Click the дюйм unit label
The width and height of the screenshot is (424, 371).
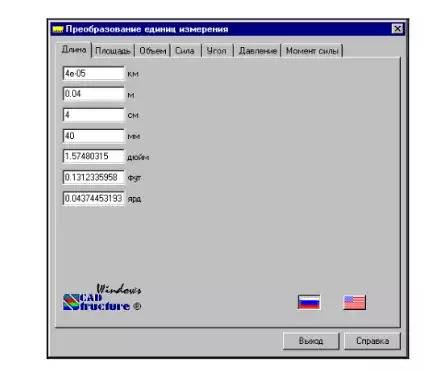click(x=138, y=157)
